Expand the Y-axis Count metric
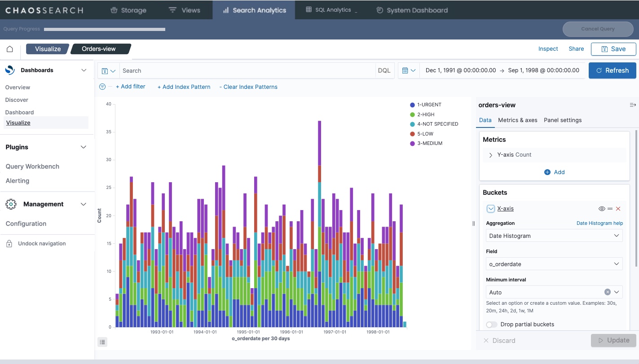This screenshot has width=639, height=364. 491,155
